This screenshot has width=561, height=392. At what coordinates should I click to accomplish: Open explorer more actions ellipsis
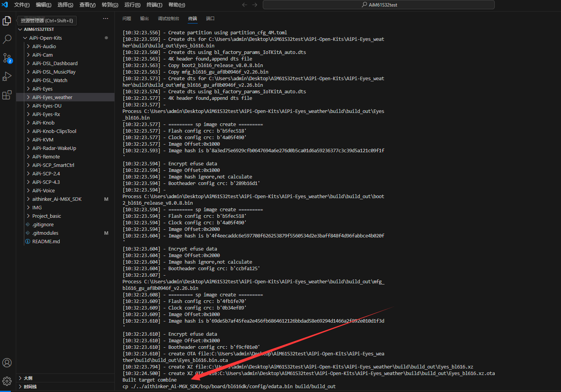(106, 19)
